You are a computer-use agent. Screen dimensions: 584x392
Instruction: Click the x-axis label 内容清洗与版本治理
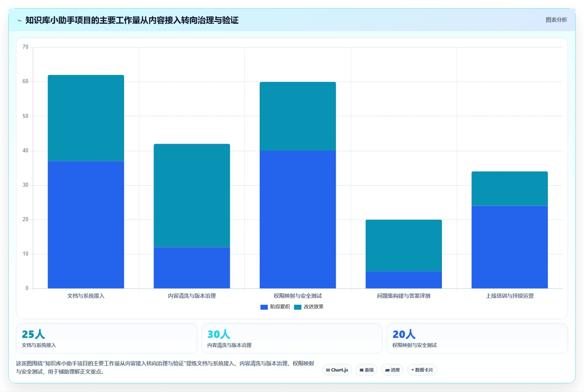pyautogui.click(x=192, y=296)
